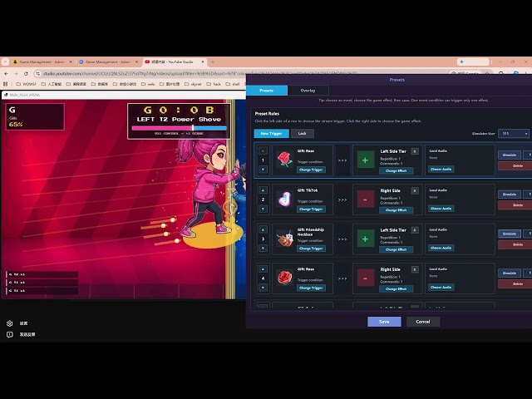This screenshot has height=399, width=532.
Task: Choose Audio for rule 2
Action: coord(441,209)
